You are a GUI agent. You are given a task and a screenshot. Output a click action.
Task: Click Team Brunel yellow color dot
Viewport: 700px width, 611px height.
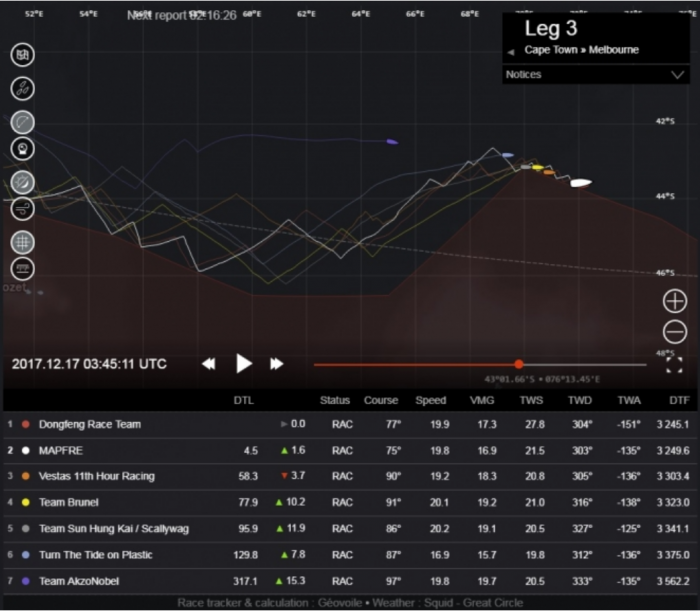26,503
